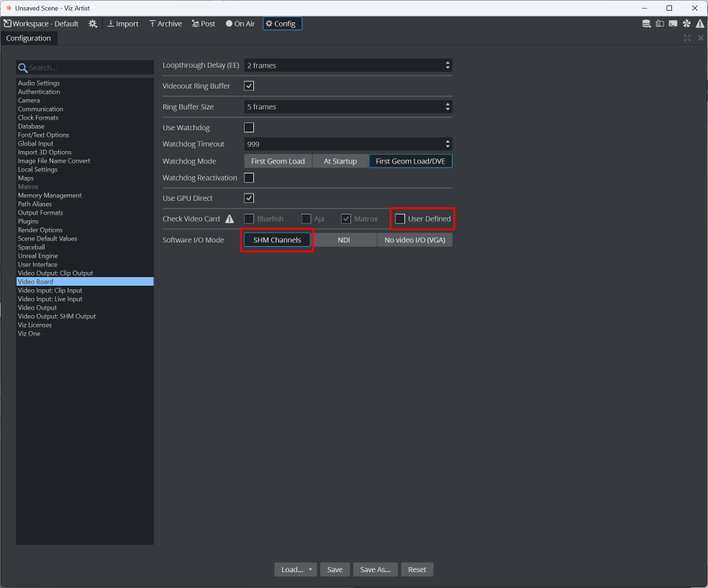708x588 pixels.
Task: Click the gear icon next to Workspace - Default
Action: [93, 24]
